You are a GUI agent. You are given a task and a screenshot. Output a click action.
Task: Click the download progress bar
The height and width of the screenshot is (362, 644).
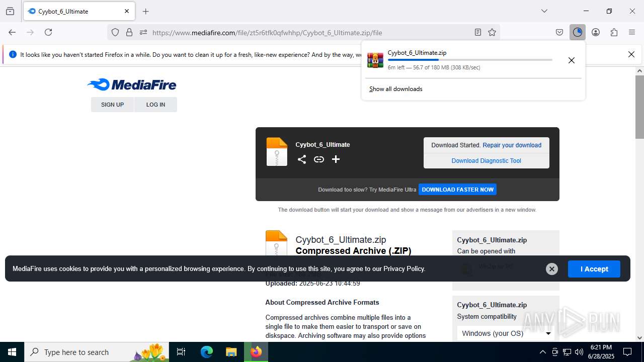pos(470,60)
